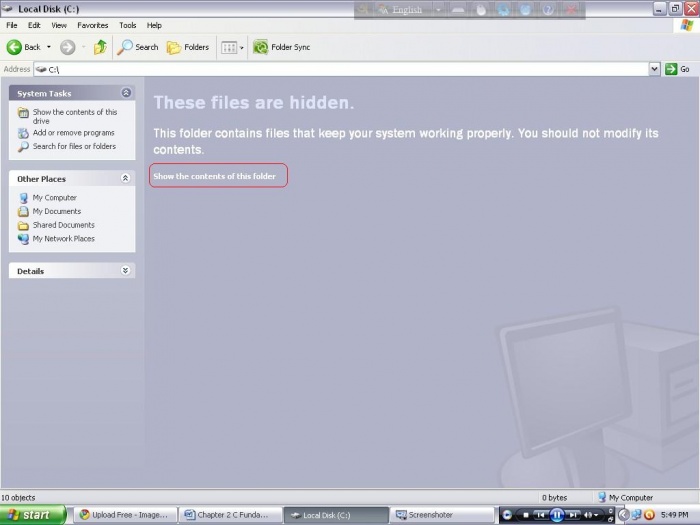
Task: Click the gear settings icon in overlay bar
Action: [504, 9]
